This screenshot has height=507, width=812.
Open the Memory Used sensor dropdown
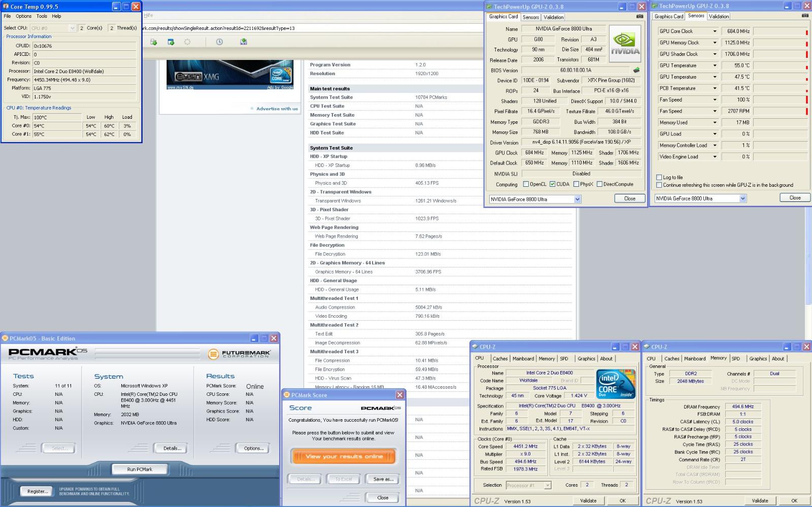click(x=715, y=122)
